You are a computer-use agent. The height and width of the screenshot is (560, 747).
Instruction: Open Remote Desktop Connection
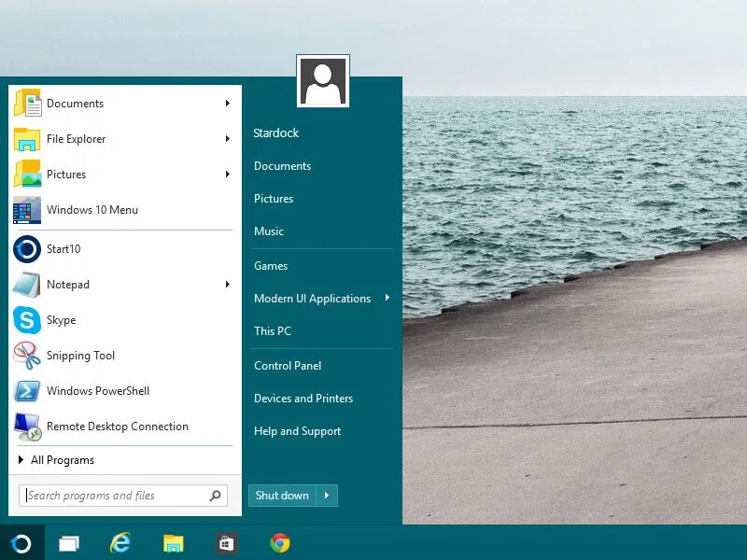coord(116,427)
